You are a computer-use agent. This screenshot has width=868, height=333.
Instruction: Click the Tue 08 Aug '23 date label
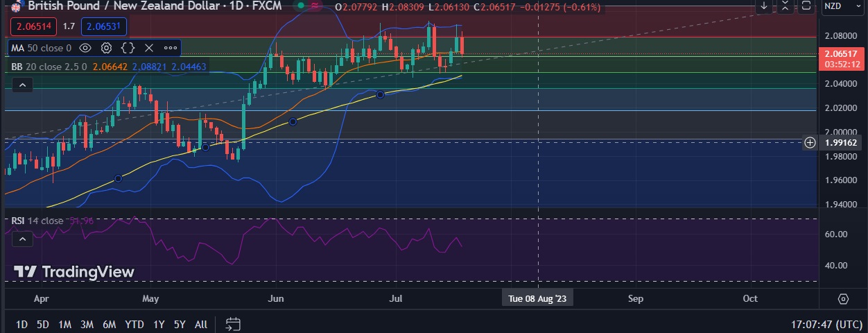pyautogui.click(x=538, y=299)
